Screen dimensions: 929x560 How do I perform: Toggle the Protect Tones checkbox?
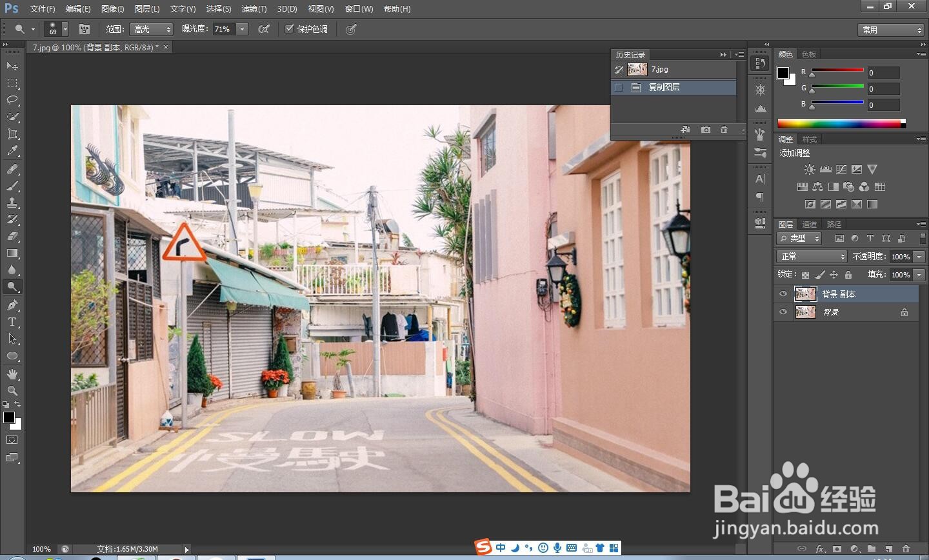[x=289, y=28]
